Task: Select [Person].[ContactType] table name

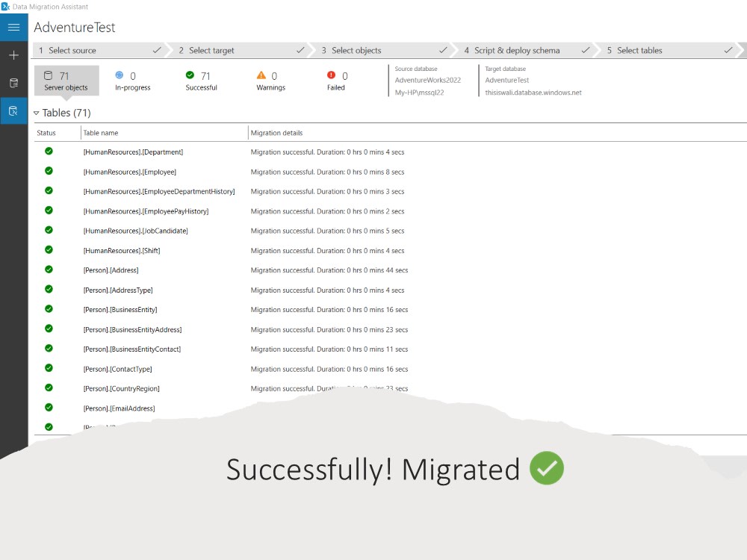Action: pyautogui.click(x=118, y=370)
